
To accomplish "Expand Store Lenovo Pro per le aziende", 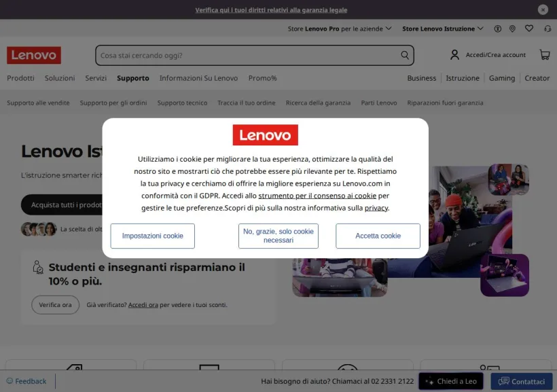I will point(340,29).
